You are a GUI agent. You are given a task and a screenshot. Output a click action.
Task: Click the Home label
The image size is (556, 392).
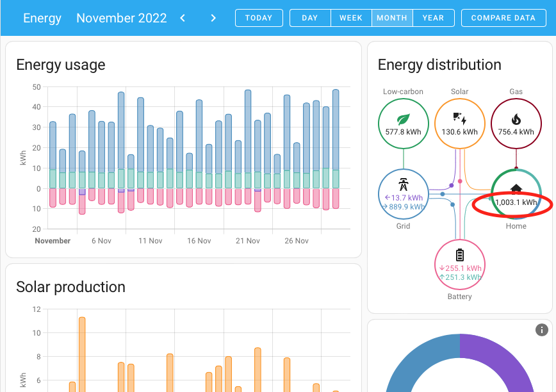click(516, 226)
